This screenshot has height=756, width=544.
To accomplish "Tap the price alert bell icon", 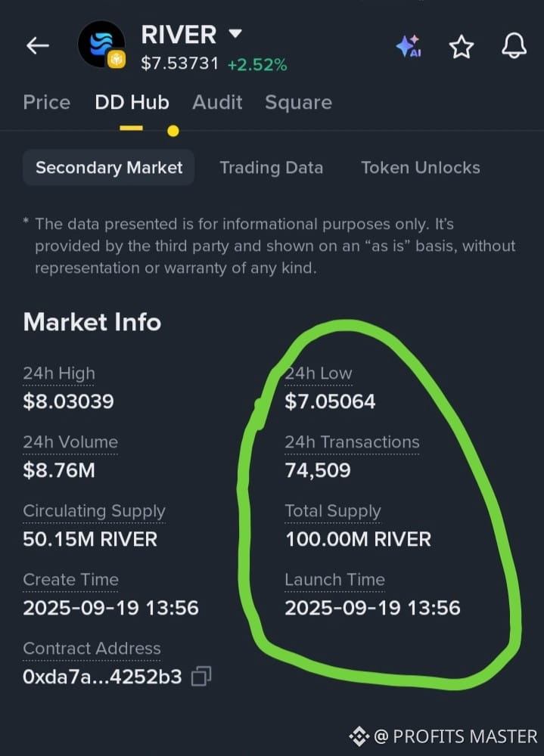I will click(514, 46).
